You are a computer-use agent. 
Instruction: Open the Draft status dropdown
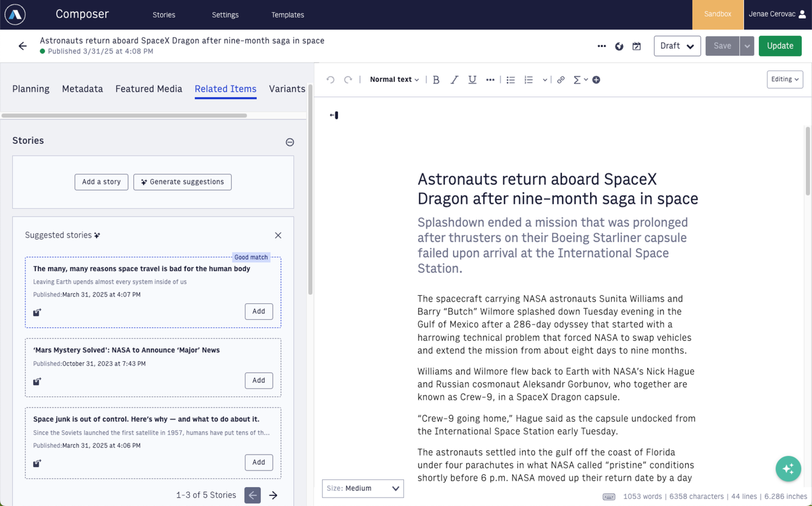678,46
